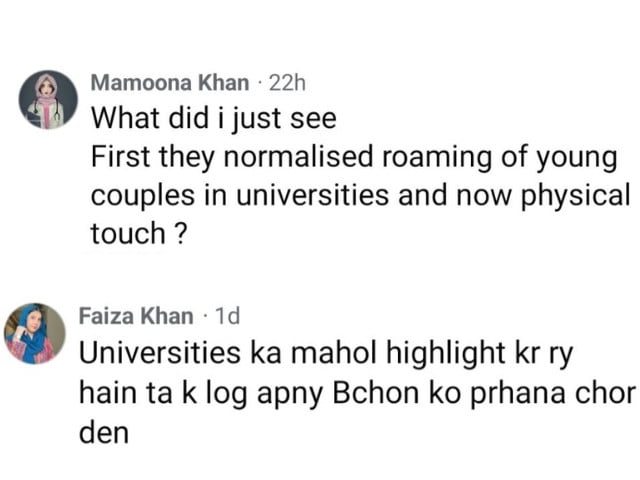This screenshot has width=640, height=480.
Task: Click the text "touch ?" in Mamoona's comment
Action: click(x=139, y=233)
